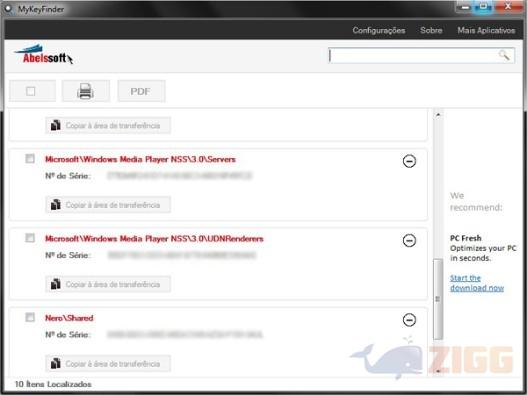Toggle the select-all checkbox in toolbar
The image size is (527, 395).
point(32,91)
